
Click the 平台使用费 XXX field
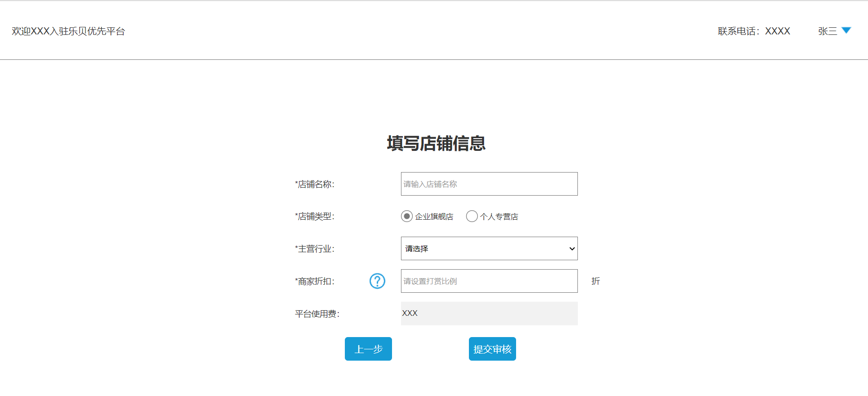point(489,313)
